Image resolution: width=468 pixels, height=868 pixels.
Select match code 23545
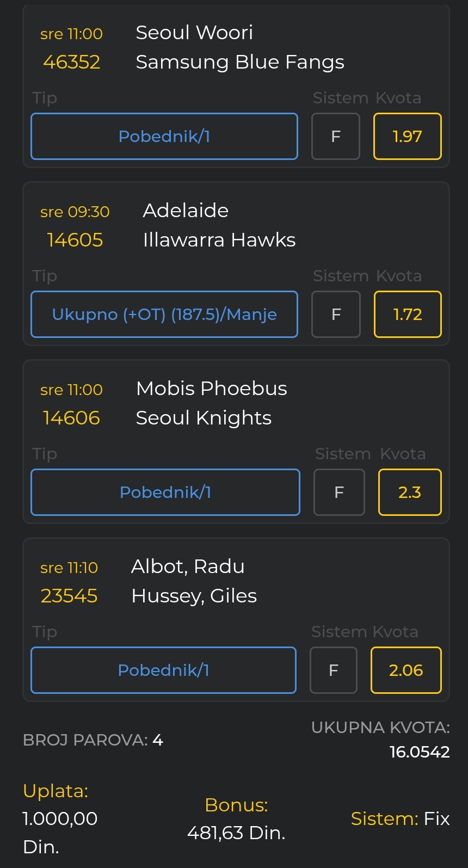point(69,596)
